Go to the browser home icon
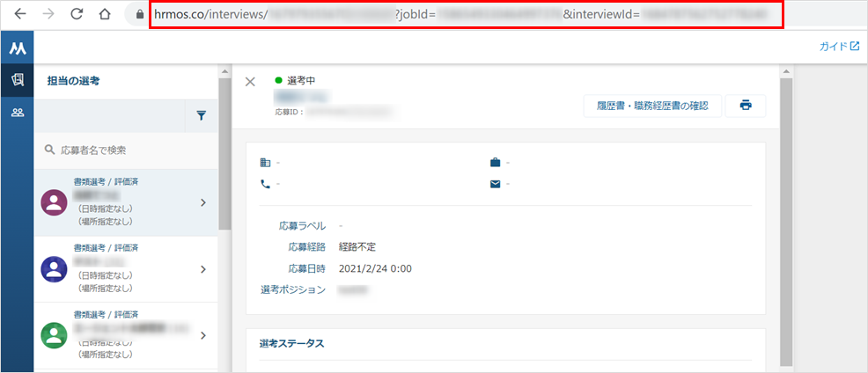Screen dimensions: 868x373 click(105, 14)
